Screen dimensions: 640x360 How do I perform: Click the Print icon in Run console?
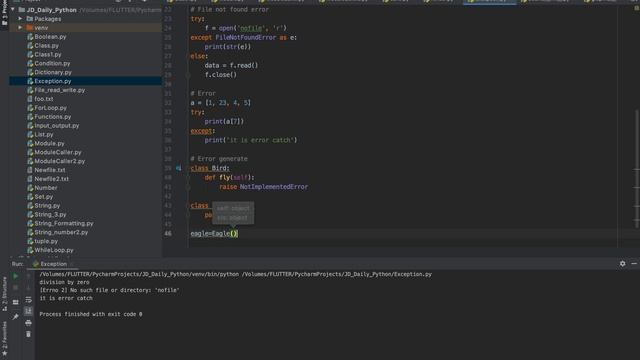(29, 323)
